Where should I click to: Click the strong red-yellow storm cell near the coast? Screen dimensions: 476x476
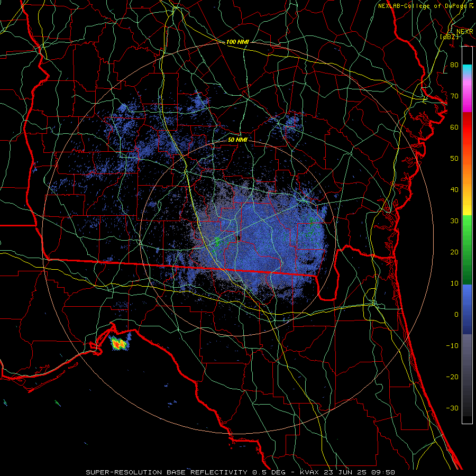pyautogui.click(x=118, y=344)
